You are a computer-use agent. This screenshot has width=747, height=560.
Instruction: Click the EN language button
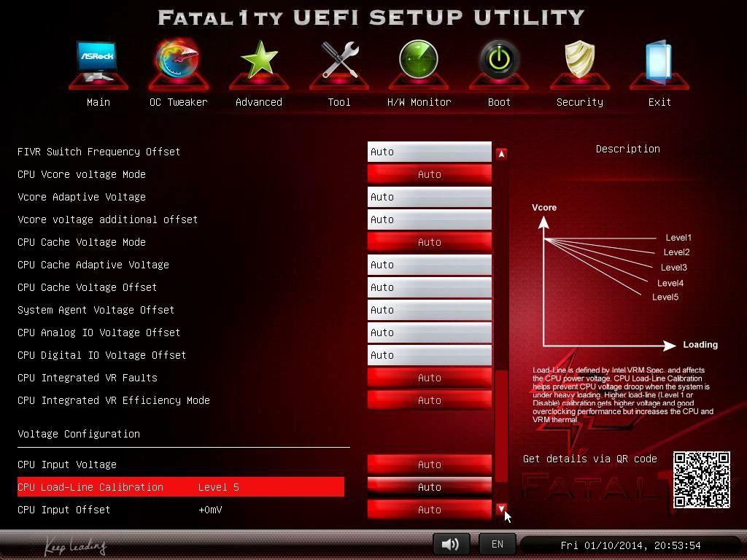tap(498, 544)
